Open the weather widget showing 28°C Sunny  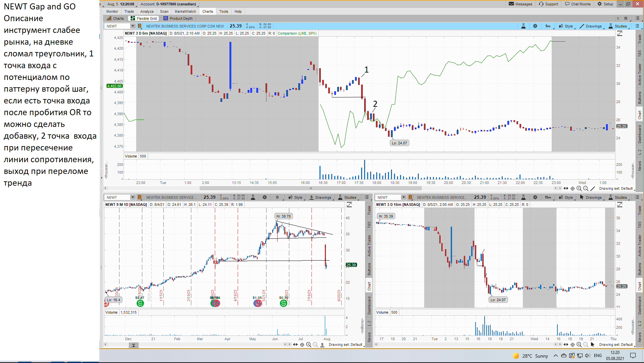(531, 356)
